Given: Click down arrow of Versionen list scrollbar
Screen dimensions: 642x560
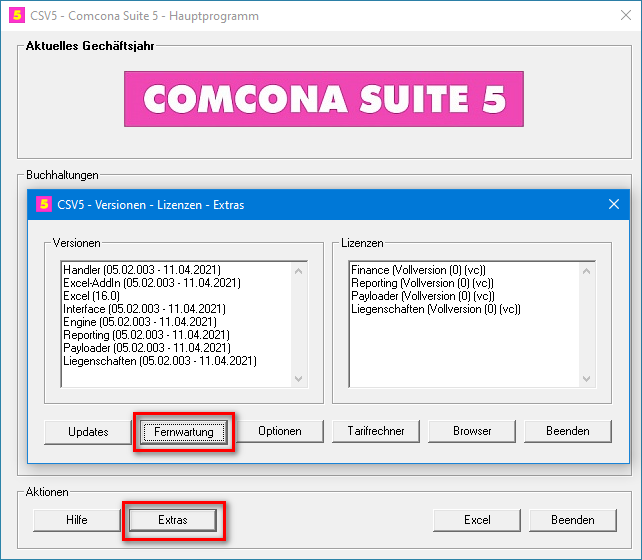Looking at the screenshot, I should click(x=298, y=379).
